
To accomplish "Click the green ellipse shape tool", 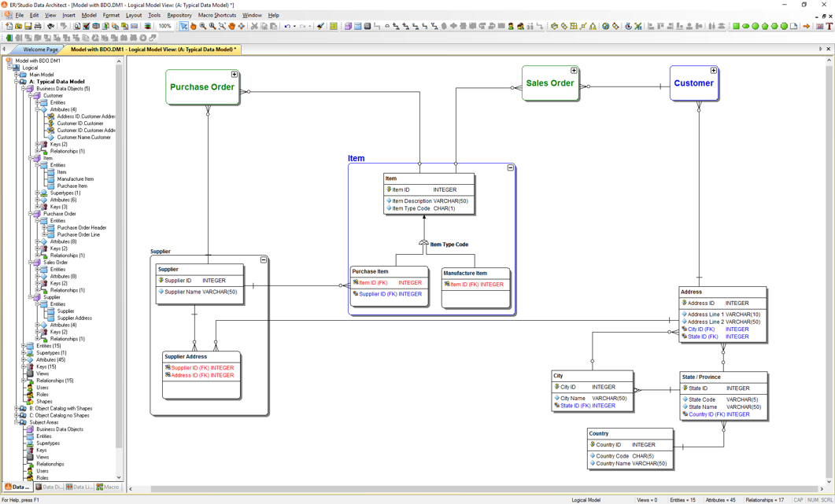I will coord(745,26).
